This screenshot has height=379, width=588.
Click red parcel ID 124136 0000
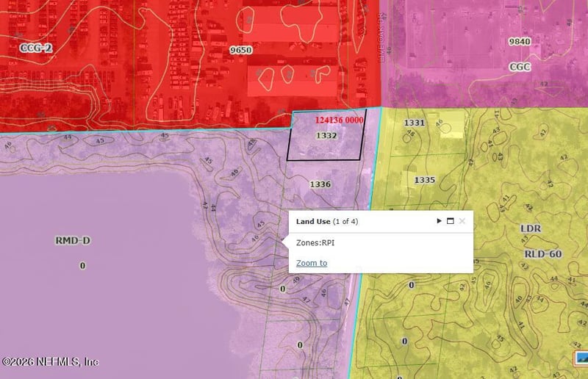click(x=339, y=120)
